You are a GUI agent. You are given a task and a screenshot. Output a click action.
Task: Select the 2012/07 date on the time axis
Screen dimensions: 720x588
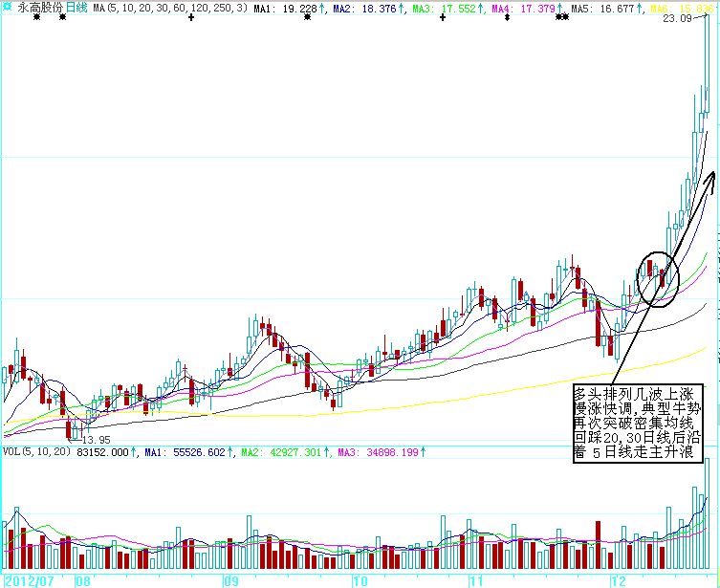(x=28, y=580)
